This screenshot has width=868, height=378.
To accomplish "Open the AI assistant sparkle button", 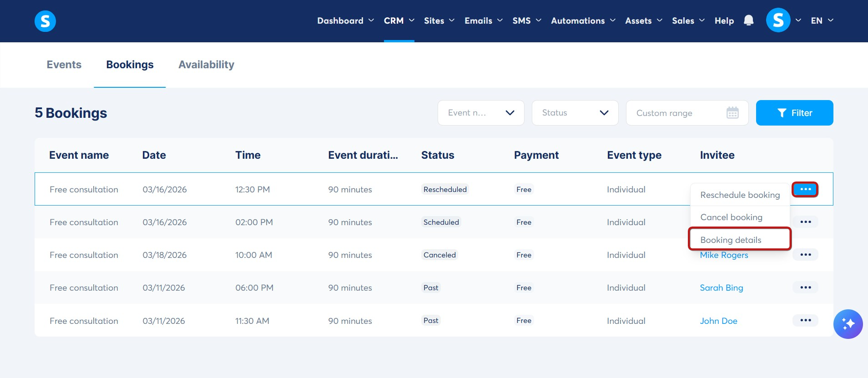I will point(848,324).
